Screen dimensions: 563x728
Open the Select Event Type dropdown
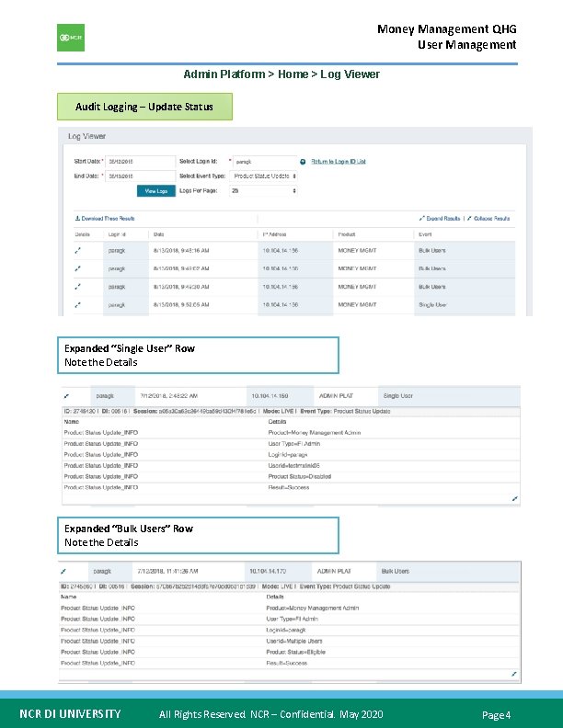[x=264, y=176]
